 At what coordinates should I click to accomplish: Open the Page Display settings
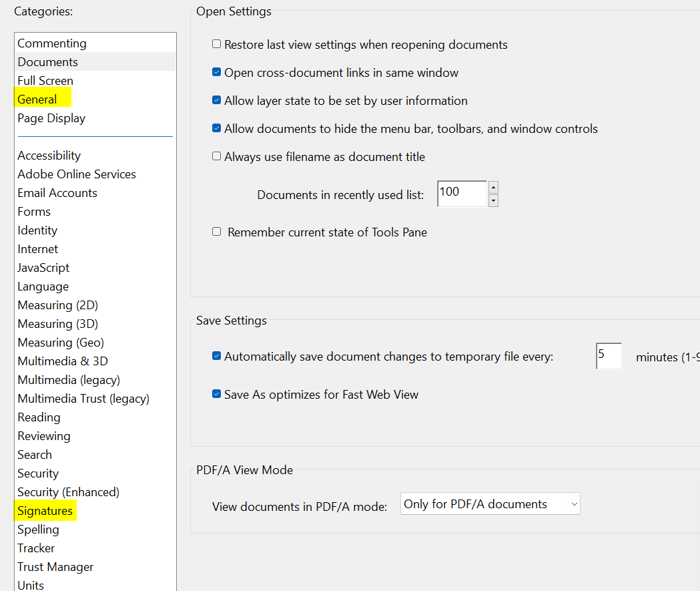pyautogui.click(x=51, y=118)
